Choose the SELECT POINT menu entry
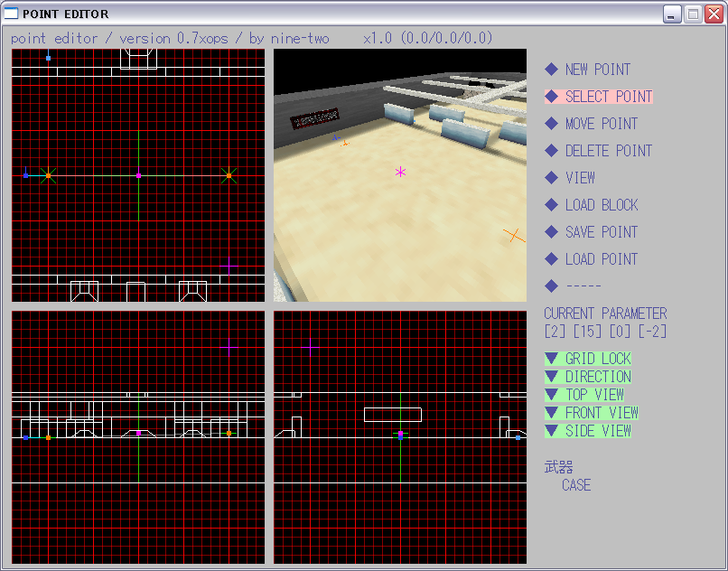 [x=608, y=97]
